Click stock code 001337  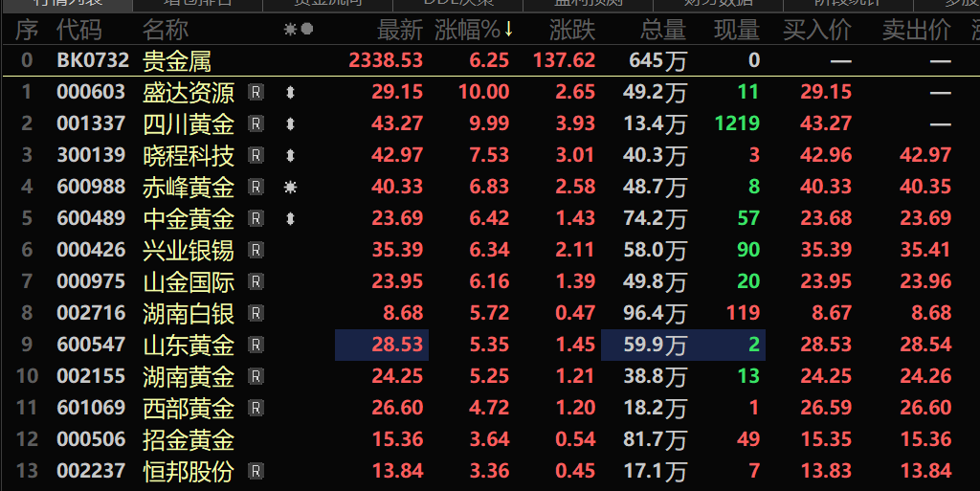click(91, 123)
